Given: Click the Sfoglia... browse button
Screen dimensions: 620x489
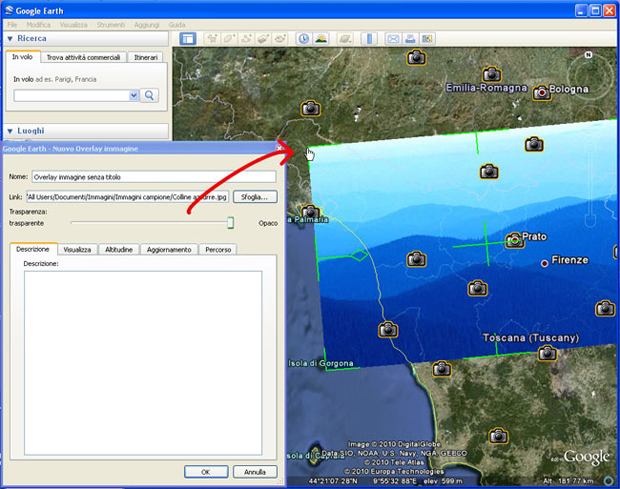Looking at the screenshot, I should (x=255, y=196).
